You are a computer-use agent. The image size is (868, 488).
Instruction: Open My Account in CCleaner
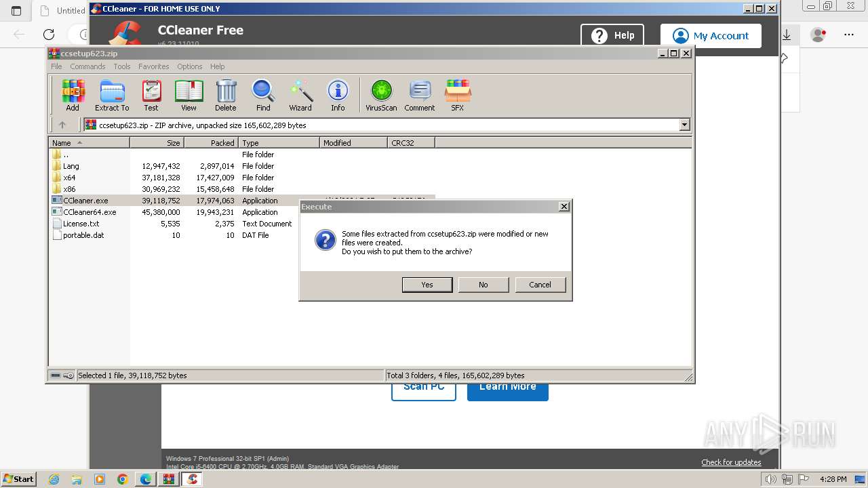pyautogui.click(x=711, y=36)
